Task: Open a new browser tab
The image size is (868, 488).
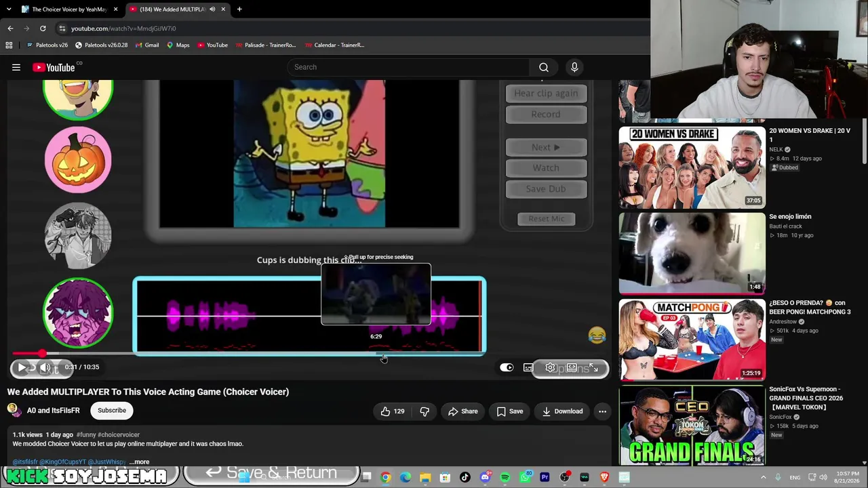Action: point(239,9)
